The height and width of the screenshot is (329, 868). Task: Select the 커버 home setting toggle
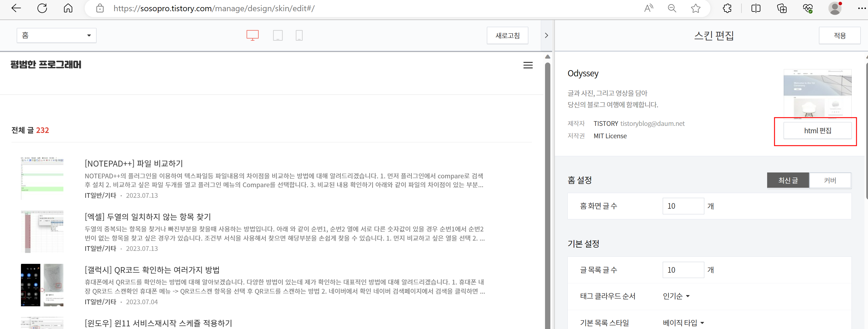830,180
